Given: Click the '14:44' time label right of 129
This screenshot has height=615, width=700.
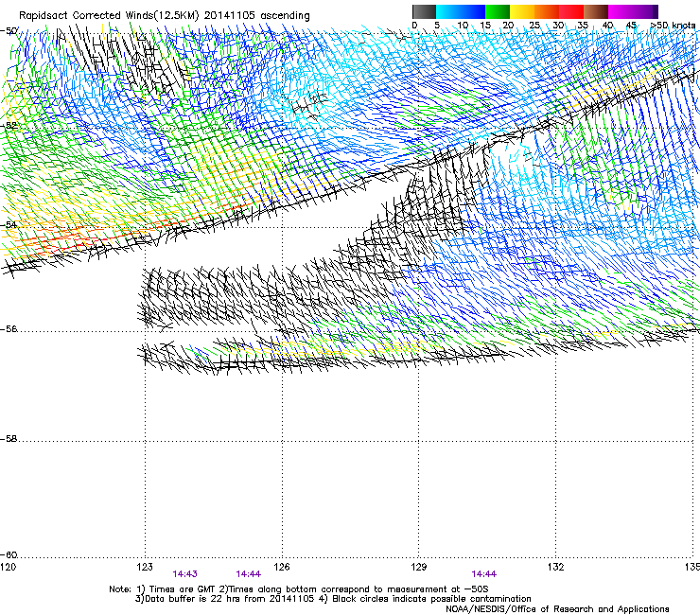Looking at the screenshot, I should click(484, 574).
